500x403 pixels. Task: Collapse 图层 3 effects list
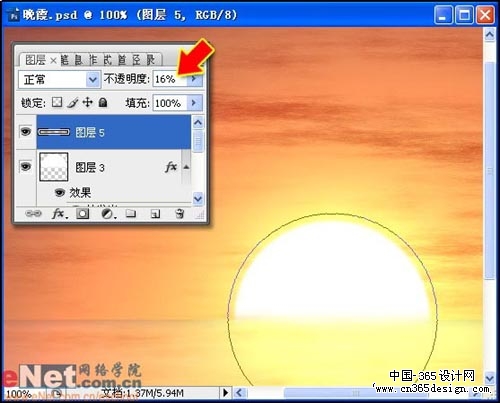(186, 167)
